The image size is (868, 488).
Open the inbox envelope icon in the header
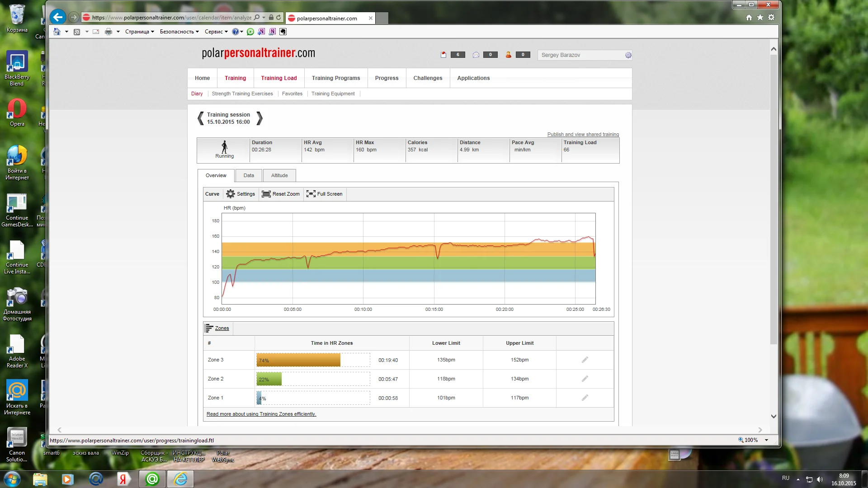click(x=476, y=55)
